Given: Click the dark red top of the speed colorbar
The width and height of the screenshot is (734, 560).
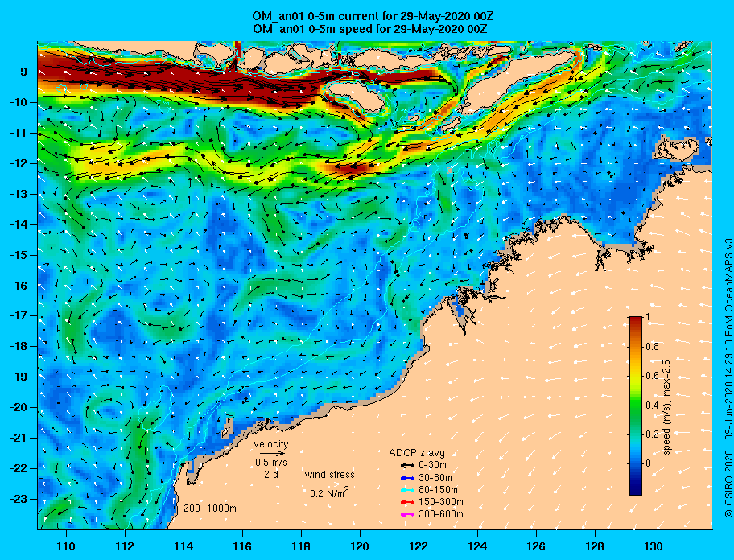Looking at the screenshot, I should pyautogui.click(x=635, y=321).
